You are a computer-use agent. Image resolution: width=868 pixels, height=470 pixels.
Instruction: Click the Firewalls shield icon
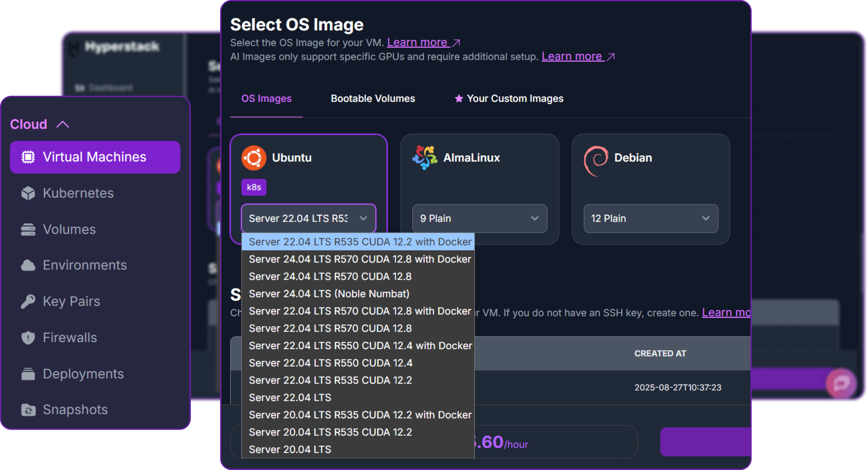[x=28, y=337]
